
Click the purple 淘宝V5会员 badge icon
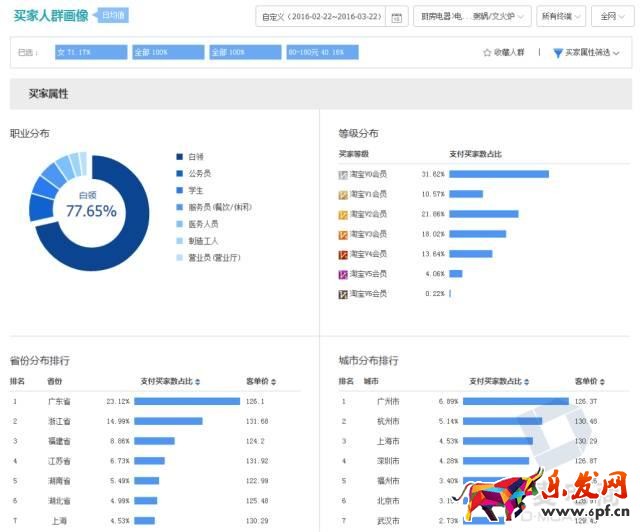pos(343,274)
